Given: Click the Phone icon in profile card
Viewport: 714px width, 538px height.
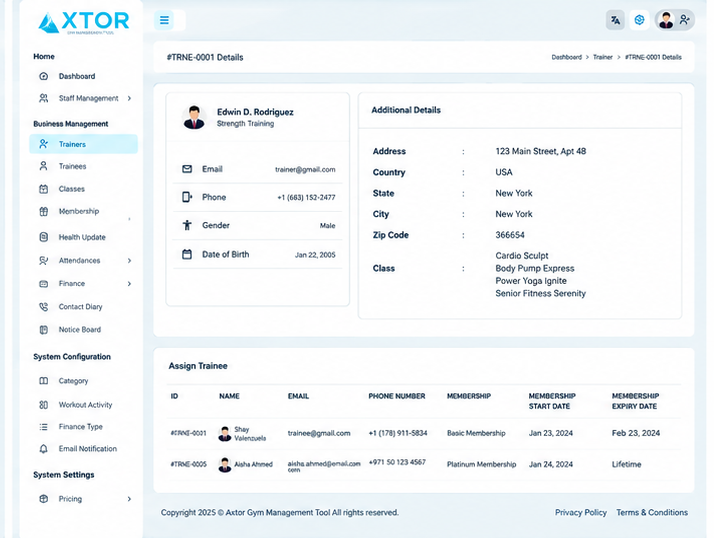Looking at the screenshot, I should click(x=187, y=197).
